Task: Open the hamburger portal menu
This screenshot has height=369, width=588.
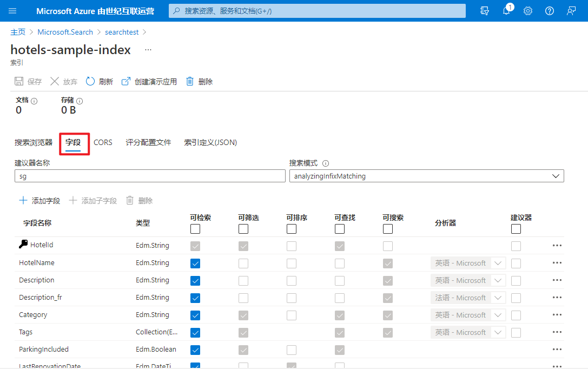Action: 12,11
